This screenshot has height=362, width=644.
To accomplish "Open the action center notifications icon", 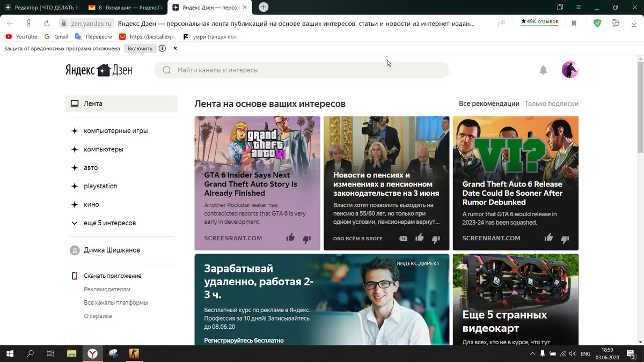I will pyautogui.click(x=632, y=354).
